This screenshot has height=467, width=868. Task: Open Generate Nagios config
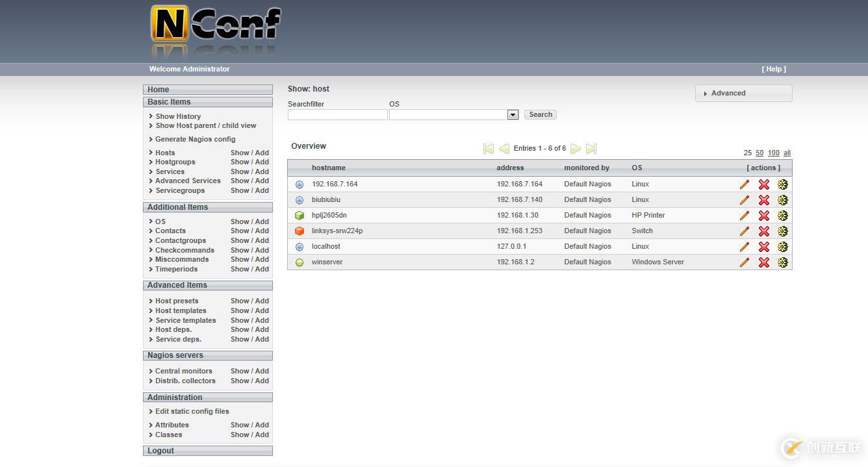(196, 139)
